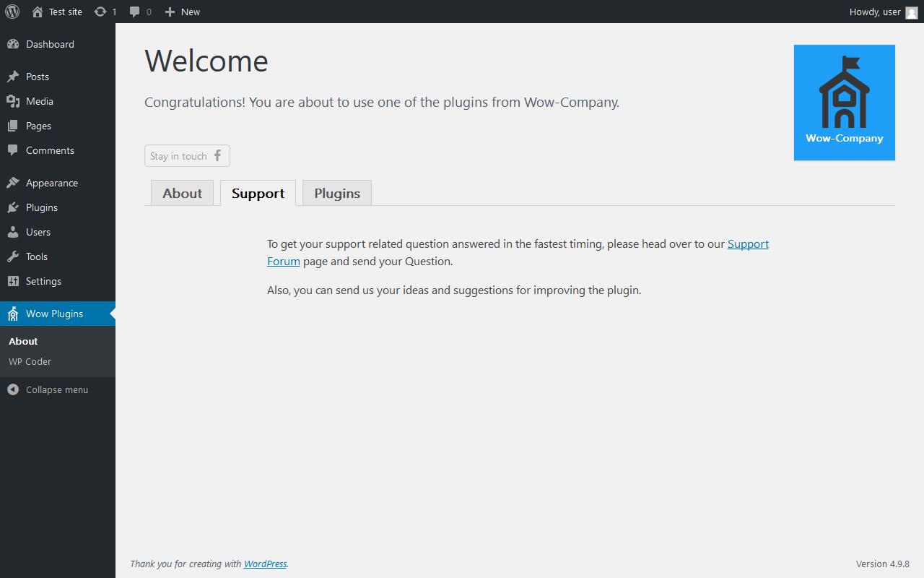Click the updates circular arrows icon
924x578 pixels.
pyautogui.click(x=100, y=12)
